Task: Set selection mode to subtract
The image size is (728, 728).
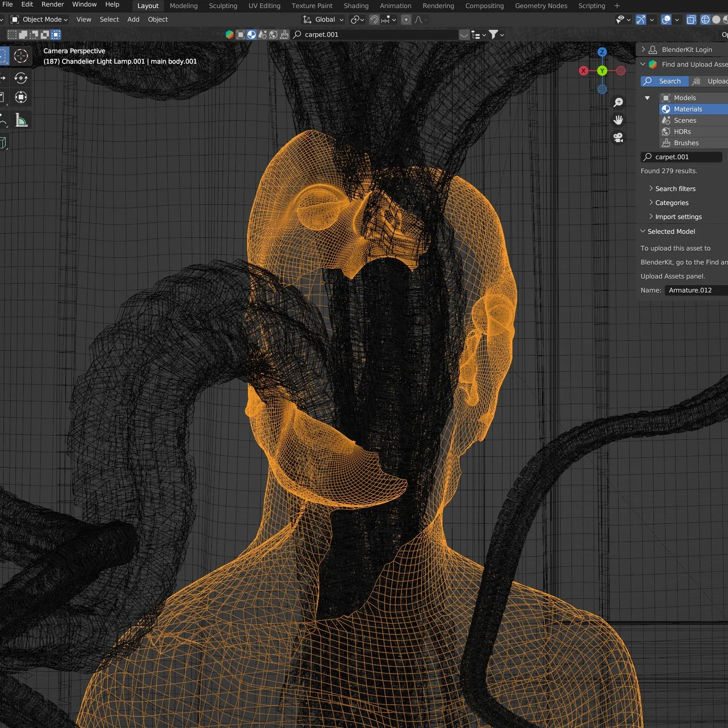Action: (x=34, y=35)
